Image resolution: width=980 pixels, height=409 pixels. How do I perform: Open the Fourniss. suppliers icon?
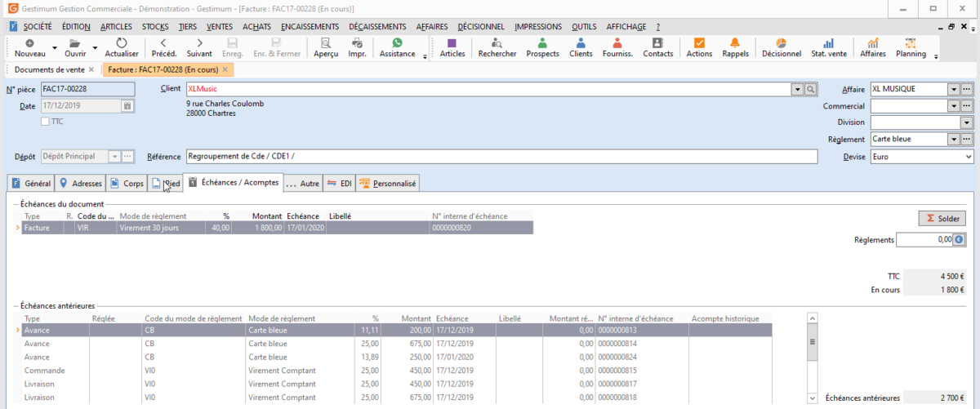pos(617,42)
